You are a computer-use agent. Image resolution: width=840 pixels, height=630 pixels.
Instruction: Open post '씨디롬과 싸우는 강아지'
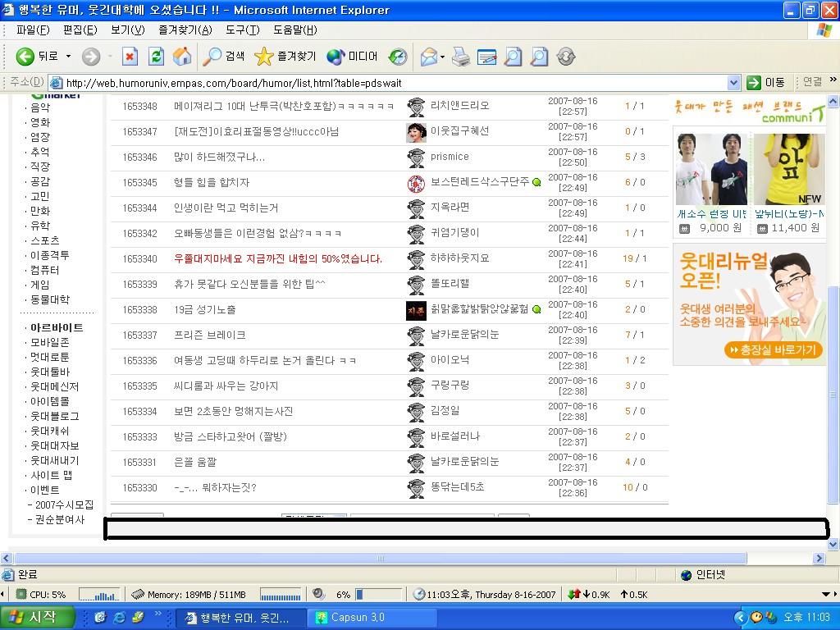point(226,386)
